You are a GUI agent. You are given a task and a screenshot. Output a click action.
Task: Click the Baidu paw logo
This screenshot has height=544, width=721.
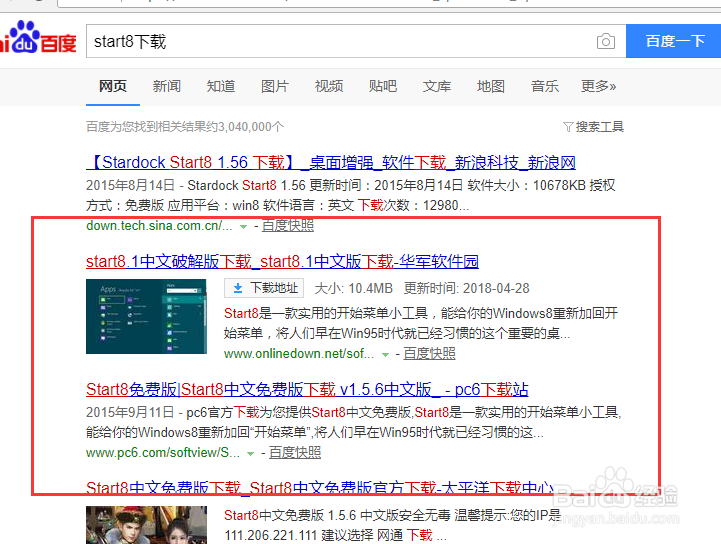click(38, 37)
